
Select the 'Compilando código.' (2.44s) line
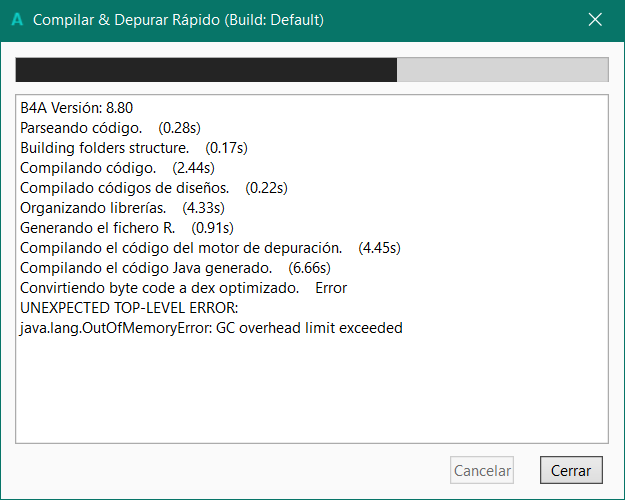coord(118,168)
